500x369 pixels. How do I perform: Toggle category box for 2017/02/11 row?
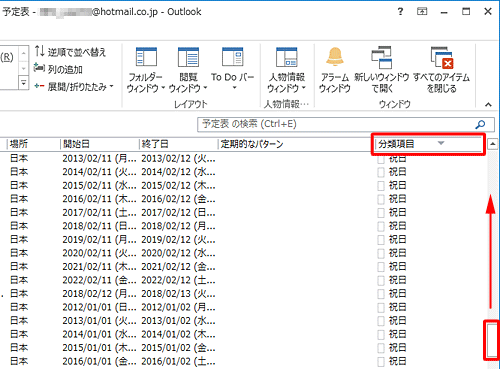click(381, 213)
